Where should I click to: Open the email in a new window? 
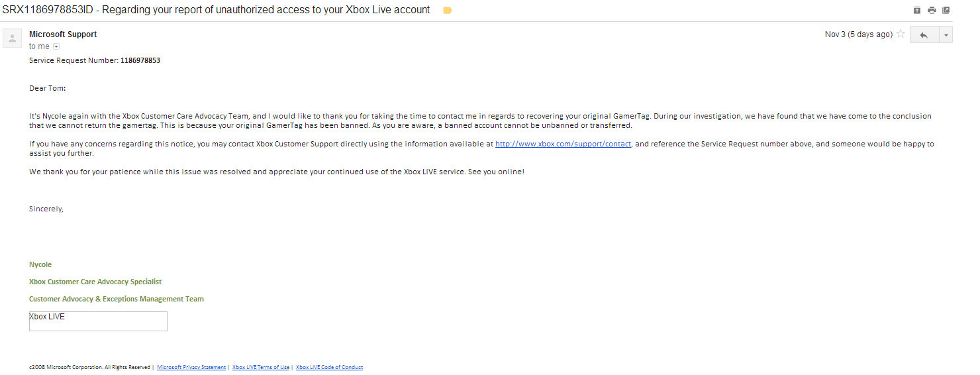(946, 10)
